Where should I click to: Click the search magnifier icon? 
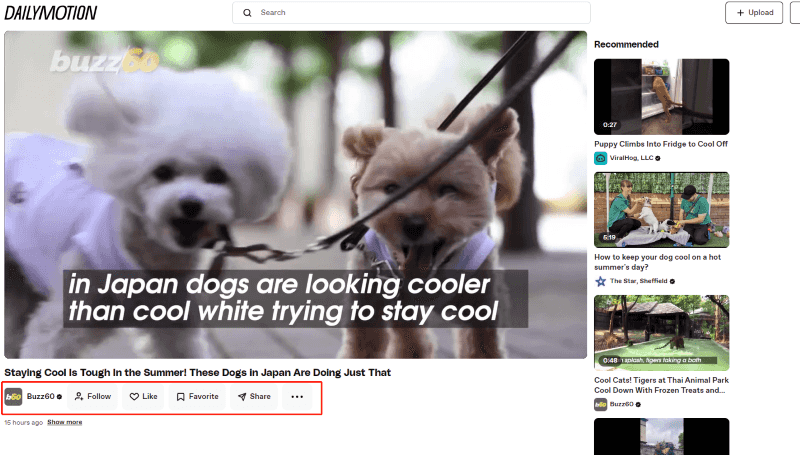point(247,13)
